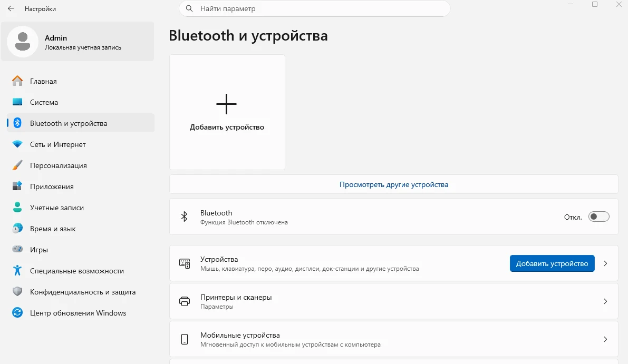The image size is (628, 364).
Task: Click the Главная home icon
Action: point(17,81)
